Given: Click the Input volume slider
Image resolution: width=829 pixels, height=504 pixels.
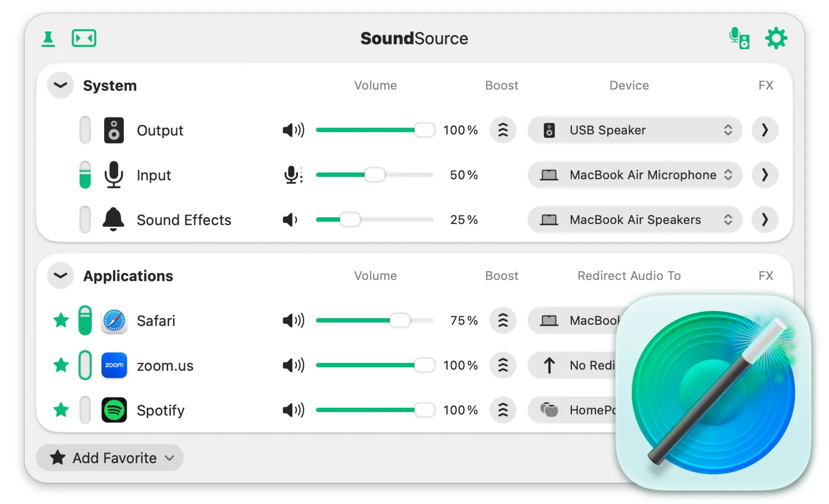Looking at the screenshot, I should click(375, 175).
